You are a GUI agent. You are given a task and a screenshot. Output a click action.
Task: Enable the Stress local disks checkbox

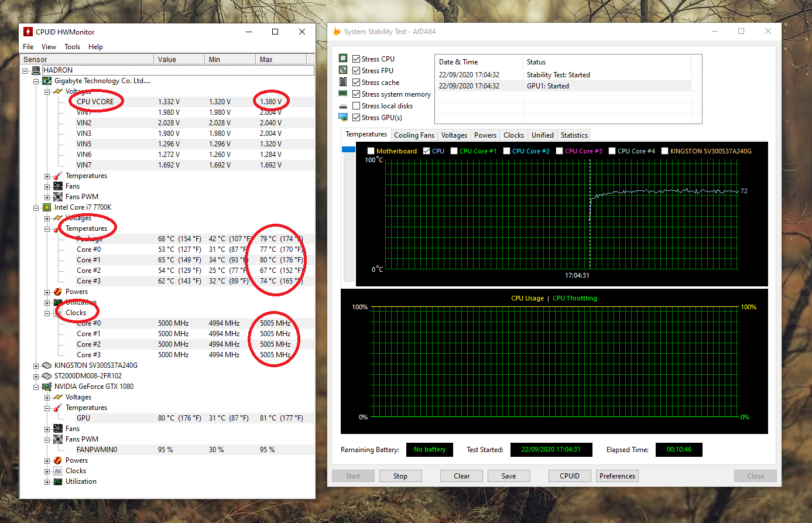tap(356, 105)
